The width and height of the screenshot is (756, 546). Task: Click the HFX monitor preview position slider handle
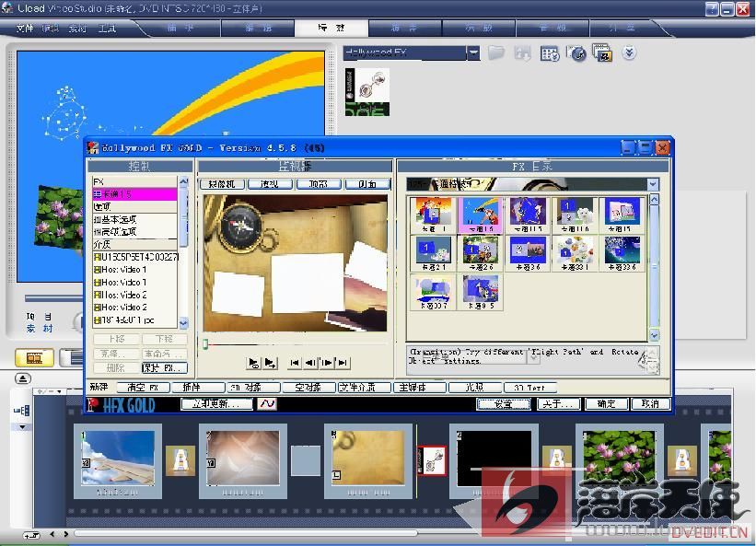[x=205, y=343]
